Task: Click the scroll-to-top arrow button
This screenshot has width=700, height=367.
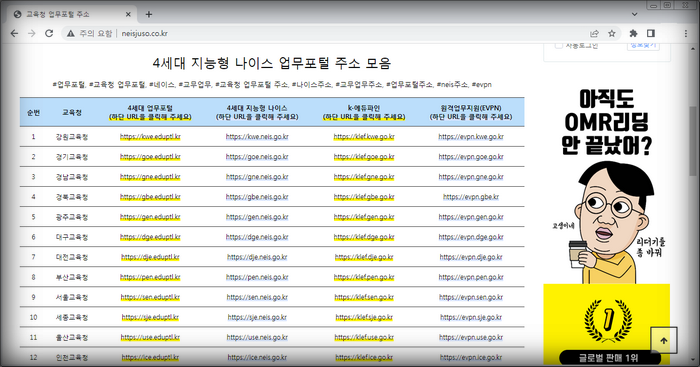Action: click(x=663, y=340)
